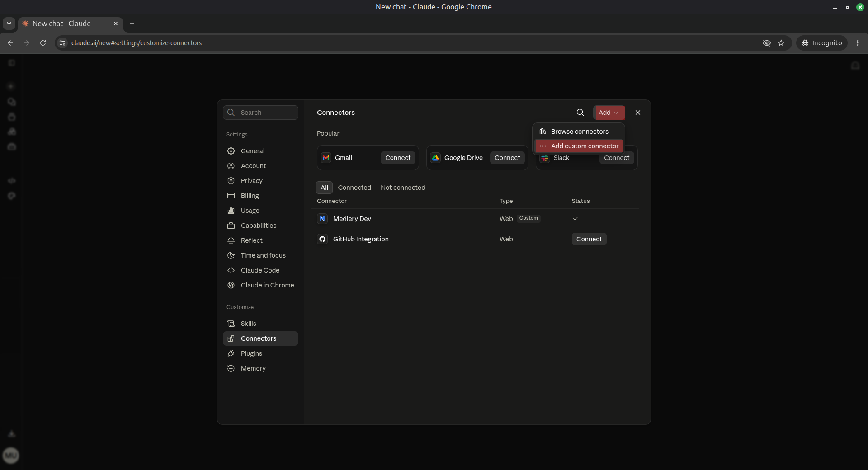Open the GitHub Integration row text
Viewport: 868px width, 470px height.
[x=361, y=239]
